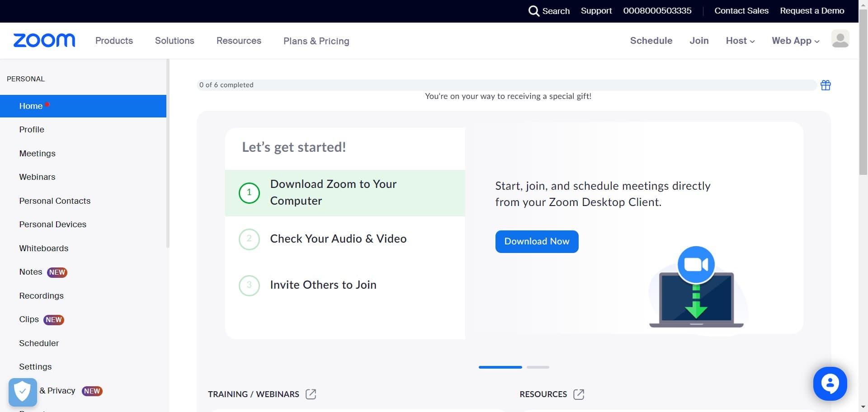Open the Products menu
868x412 pixels.
[114, 41]
